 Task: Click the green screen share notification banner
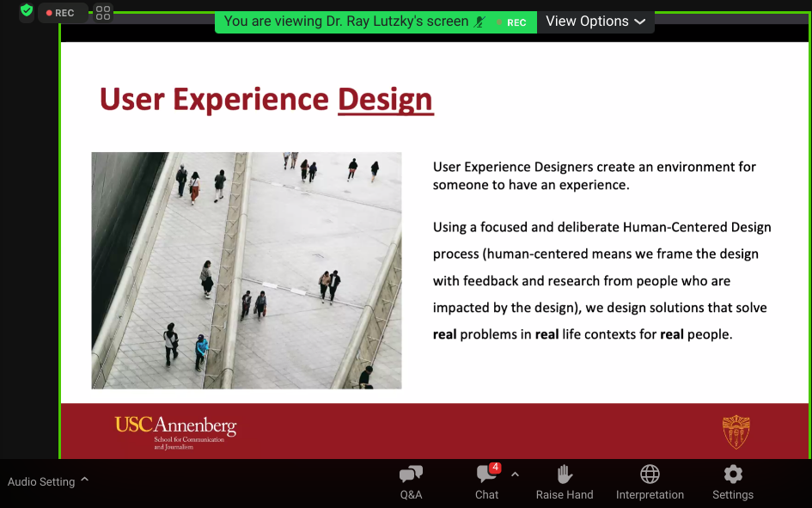[x=344, y=21]
